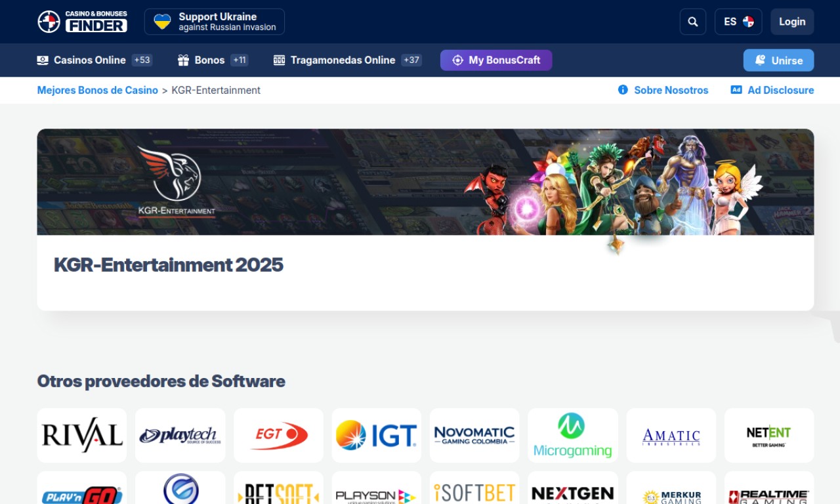Click the Otros proveedores de Software heading
This screenshot has height=504, width=840.
pos(161,381)
